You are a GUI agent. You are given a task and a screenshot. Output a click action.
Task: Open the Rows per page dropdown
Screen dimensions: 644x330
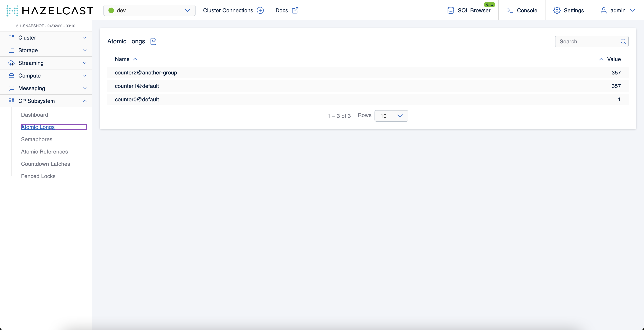(391, 116)
